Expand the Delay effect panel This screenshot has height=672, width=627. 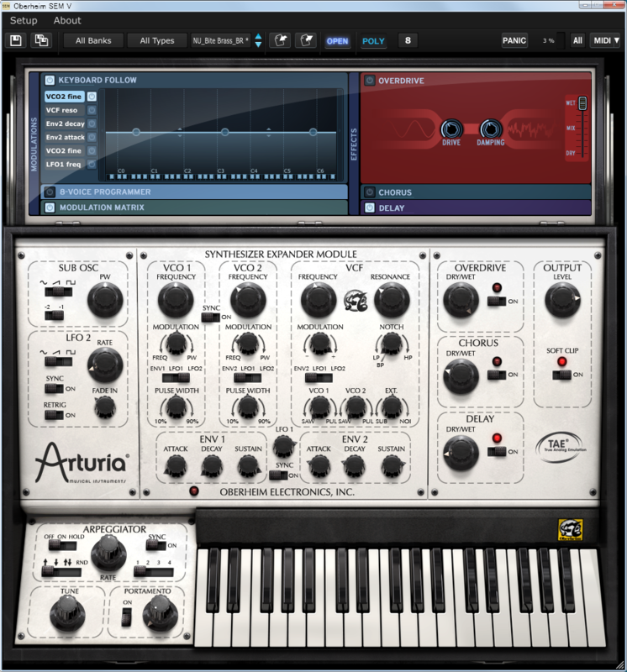[x=476, y=207]
